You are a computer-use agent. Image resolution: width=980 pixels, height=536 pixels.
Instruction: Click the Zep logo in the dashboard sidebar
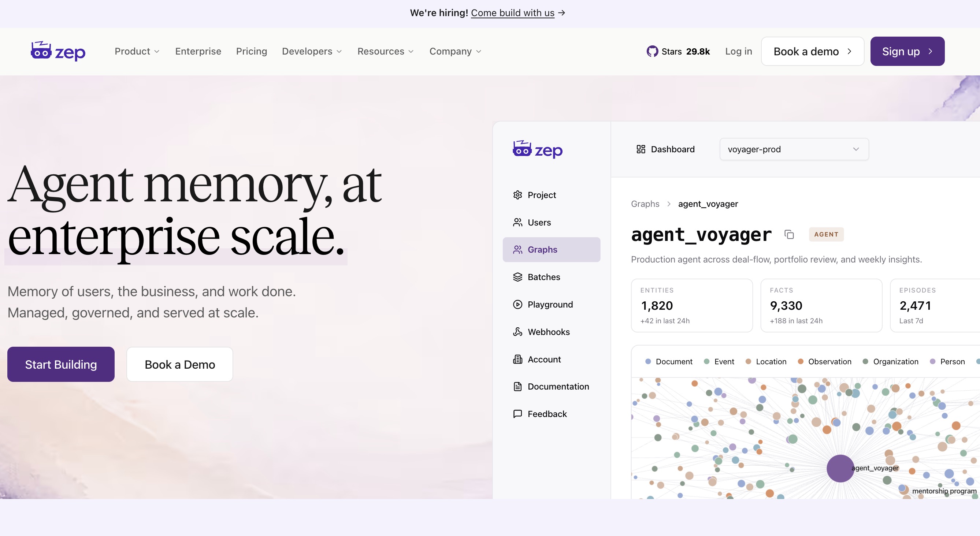point(538,149)
